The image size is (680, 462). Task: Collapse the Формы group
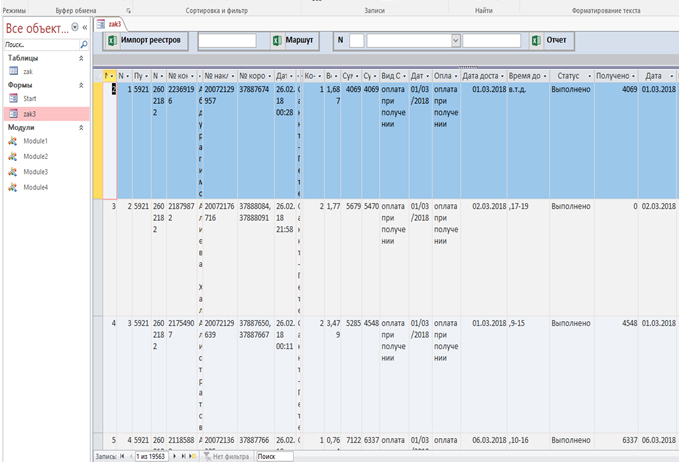81,85
